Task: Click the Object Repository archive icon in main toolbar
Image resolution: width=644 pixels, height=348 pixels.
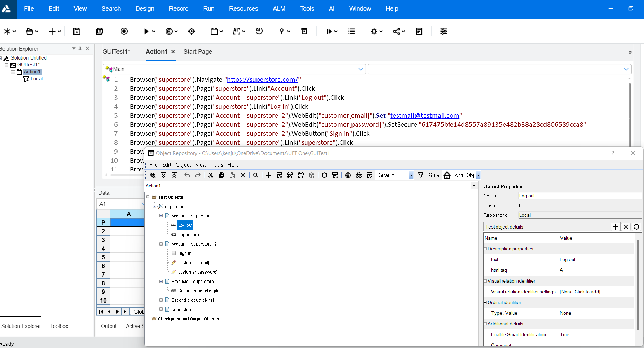Action: [x=304, y=32]
